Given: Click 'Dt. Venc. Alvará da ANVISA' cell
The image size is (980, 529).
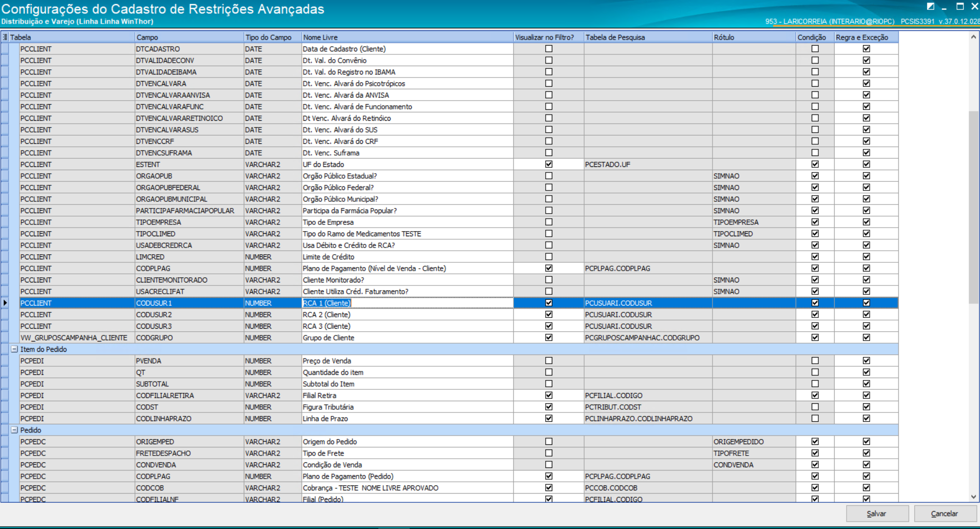Looking at the screenshot, I should 408,95.
